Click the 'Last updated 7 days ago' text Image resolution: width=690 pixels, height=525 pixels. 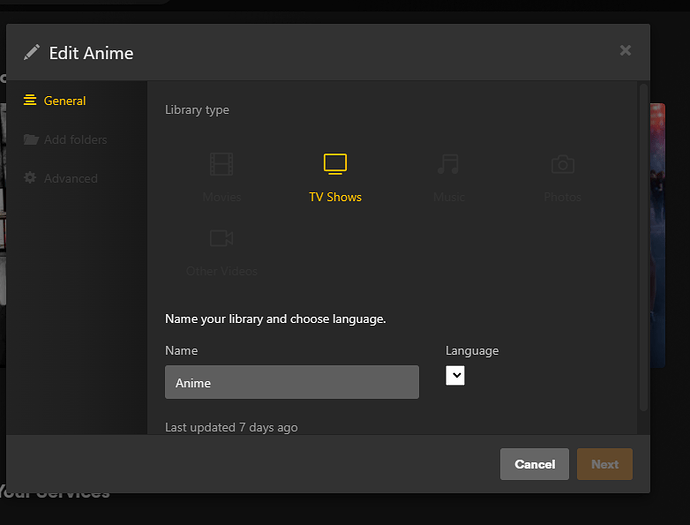point(231,427)
